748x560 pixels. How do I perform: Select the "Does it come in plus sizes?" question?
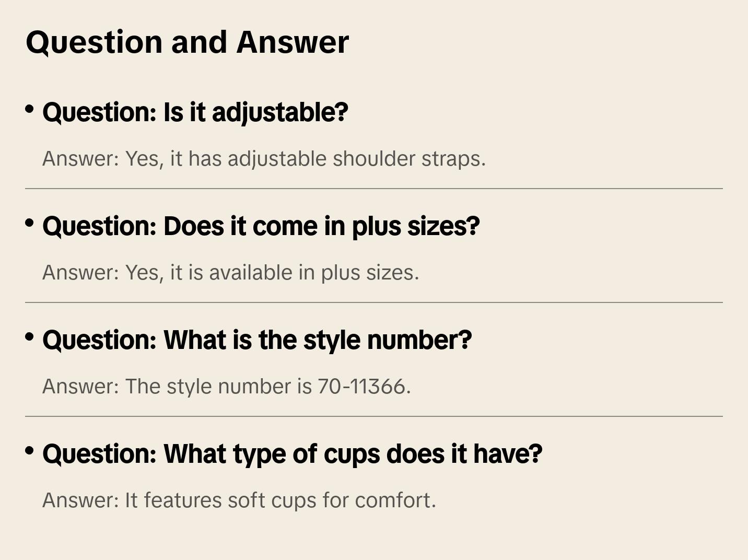[261, 226]
